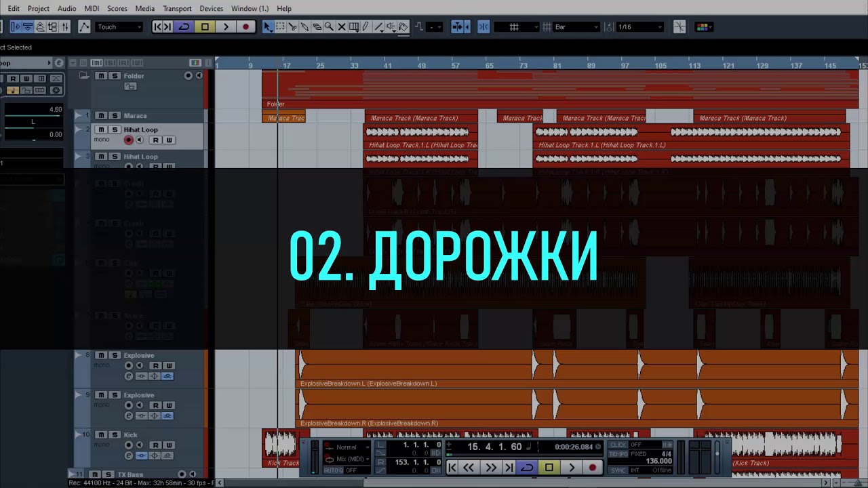The image size is (868, 488).
Task: Adjust the transport output level slider
Action: (x=718, y=457)
